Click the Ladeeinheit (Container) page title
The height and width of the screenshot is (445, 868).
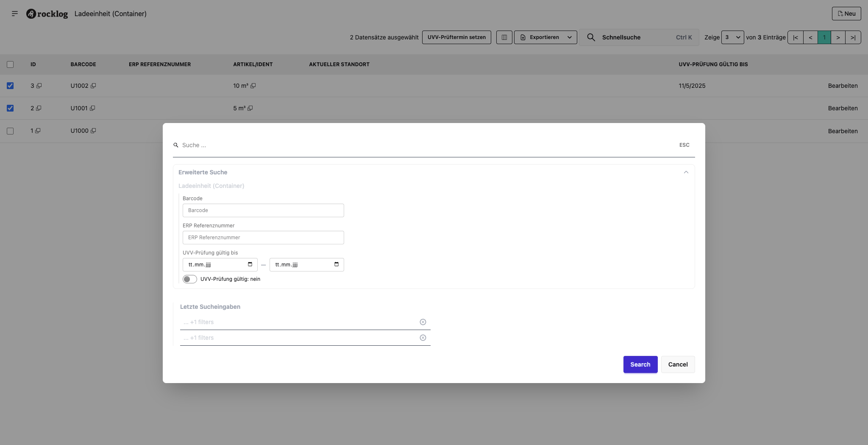(111, 14)
